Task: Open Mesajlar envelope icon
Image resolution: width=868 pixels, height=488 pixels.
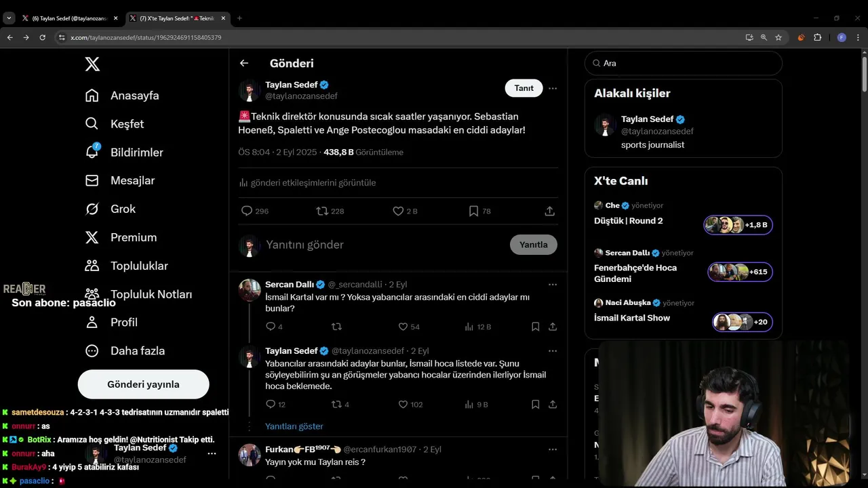Action: [x=92, y=180]
